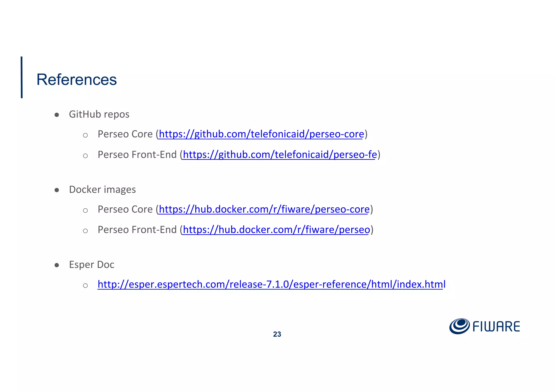The image size is (555, 392).
Task: Open the Perseo Front-End GitHub perseo-fe link
Action: 280,155
